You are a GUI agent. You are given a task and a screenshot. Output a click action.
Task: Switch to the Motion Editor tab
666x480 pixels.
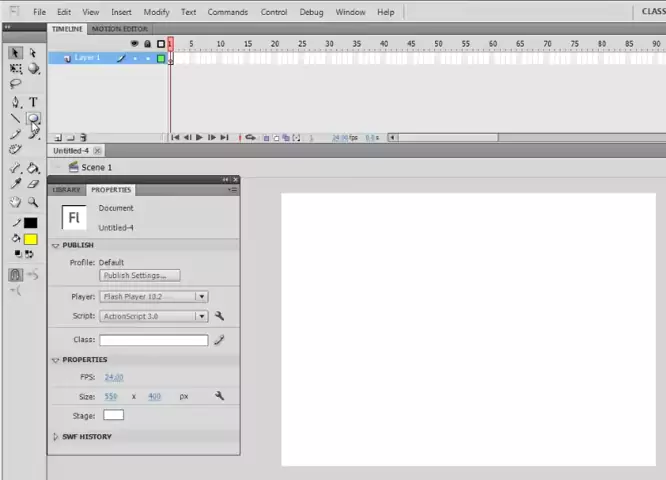pyautogui.click(x=120, y=29)
